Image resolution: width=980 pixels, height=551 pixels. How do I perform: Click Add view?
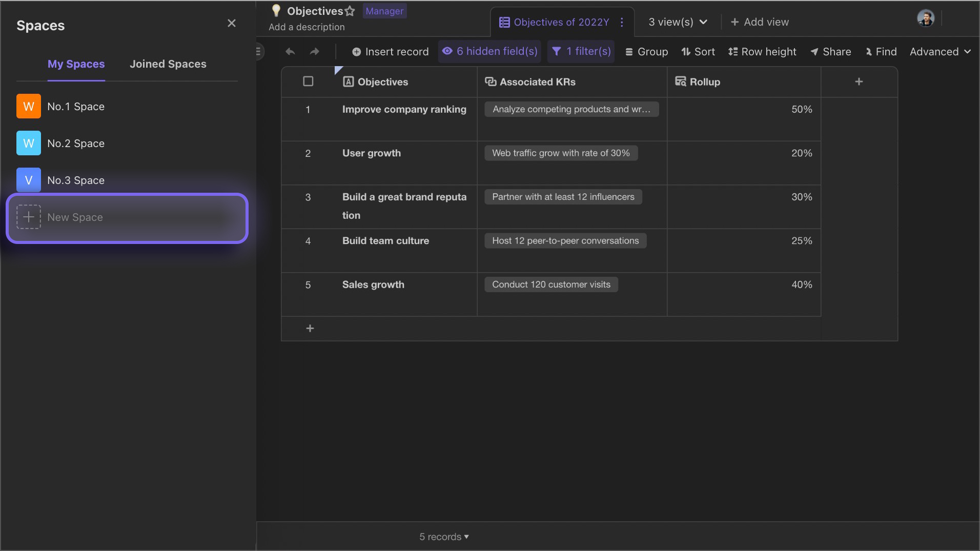(x=760, y=22)
